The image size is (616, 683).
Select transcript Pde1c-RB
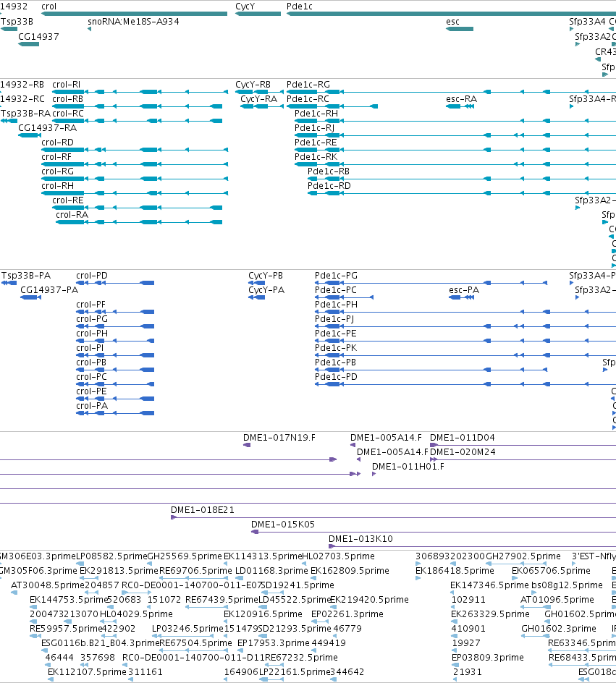pyautogui.click(x=462, y=179)
